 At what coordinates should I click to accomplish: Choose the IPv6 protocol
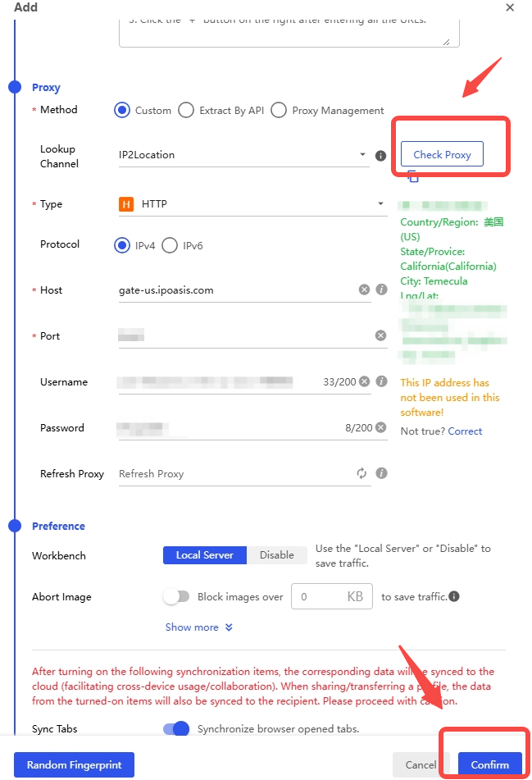pyautogui.click(x=170, y=245)
